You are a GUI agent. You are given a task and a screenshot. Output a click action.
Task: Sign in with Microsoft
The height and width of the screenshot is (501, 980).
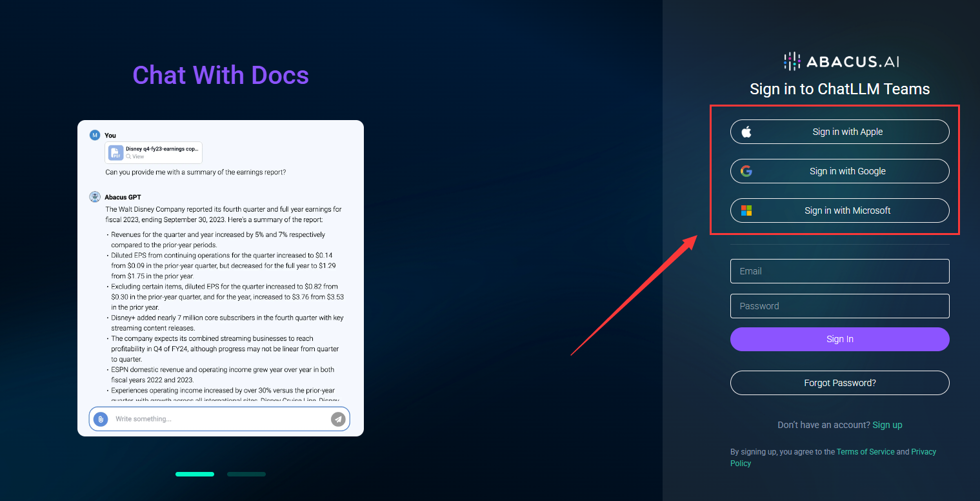click(x=840, y=210)
